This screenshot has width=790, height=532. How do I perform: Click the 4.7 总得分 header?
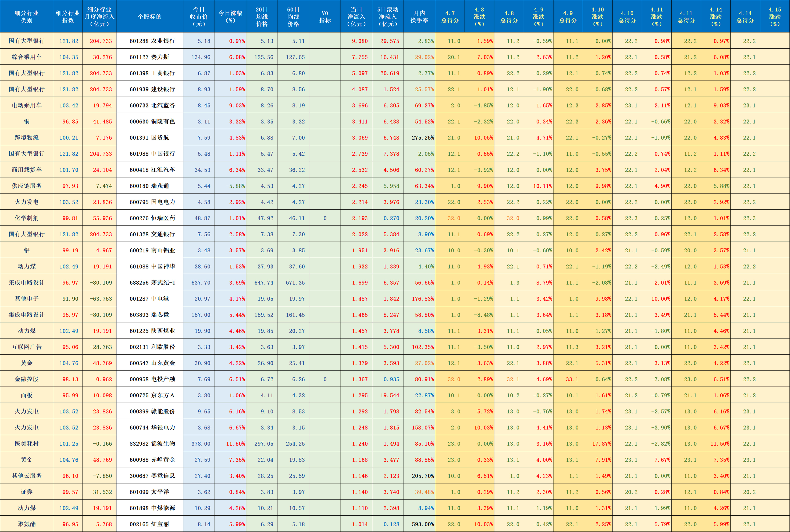coord(450,17)
